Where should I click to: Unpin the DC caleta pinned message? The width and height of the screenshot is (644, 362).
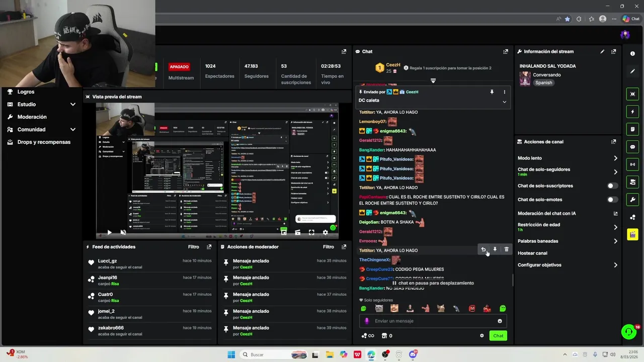coord(492,92)
